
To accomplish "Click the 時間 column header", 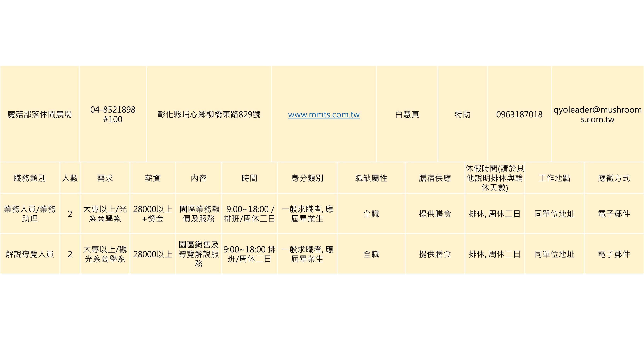I will 249,178.
